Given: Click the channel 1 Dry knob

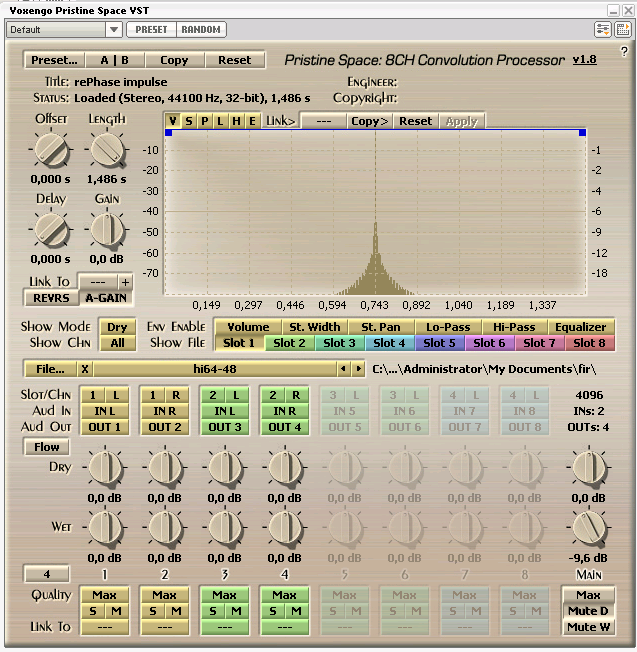Looking at the screenshot, I should pos(105,467).
